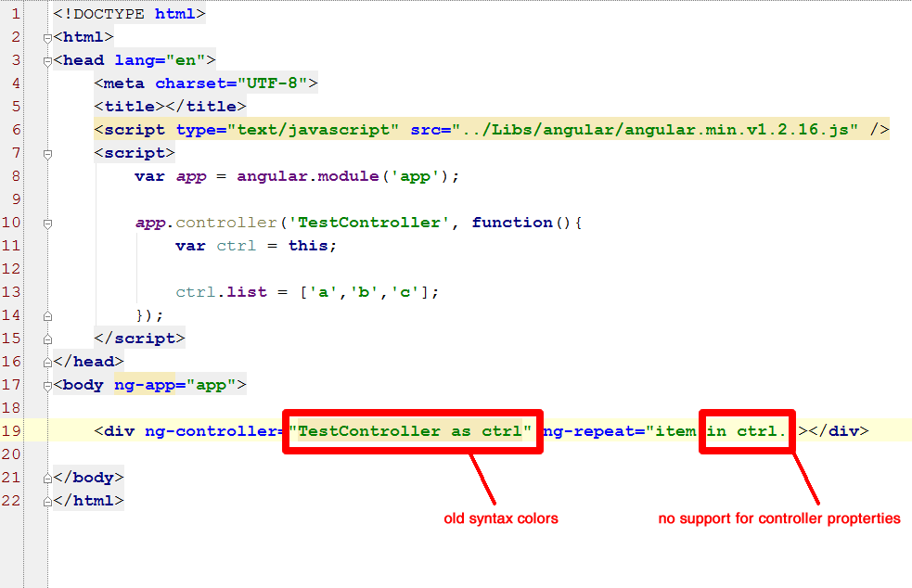Click the empty title tag
The width and height of the screenshot is (912, 588).
click(170, 107)
